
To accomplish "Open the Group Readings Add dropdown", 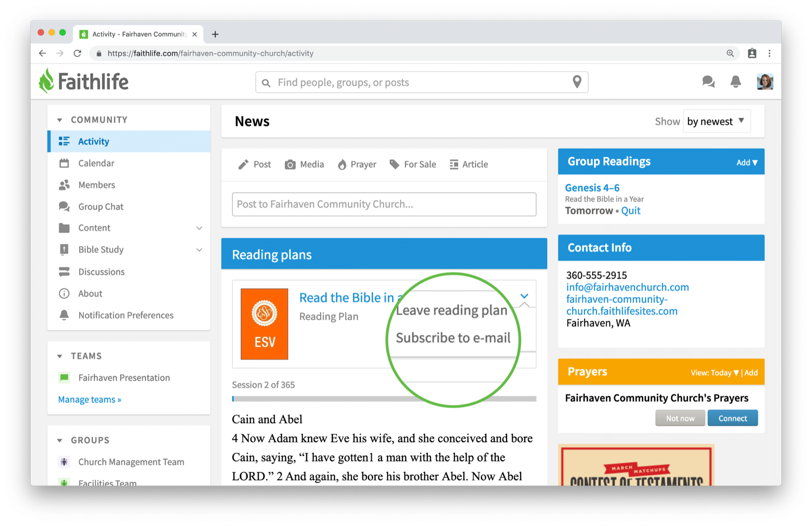I will coord(747,162).
